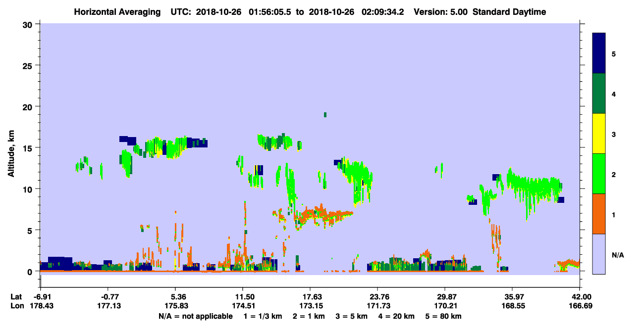Click the dark green level 4 color swatch

click(x=599, y=94)
